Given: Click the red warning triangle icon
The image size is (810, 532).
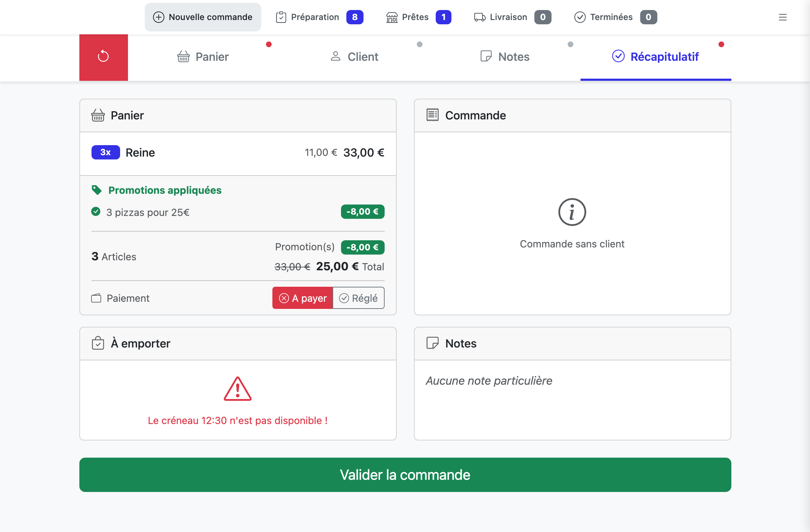Looking at the screenshot, I should [x=238, y=389].
